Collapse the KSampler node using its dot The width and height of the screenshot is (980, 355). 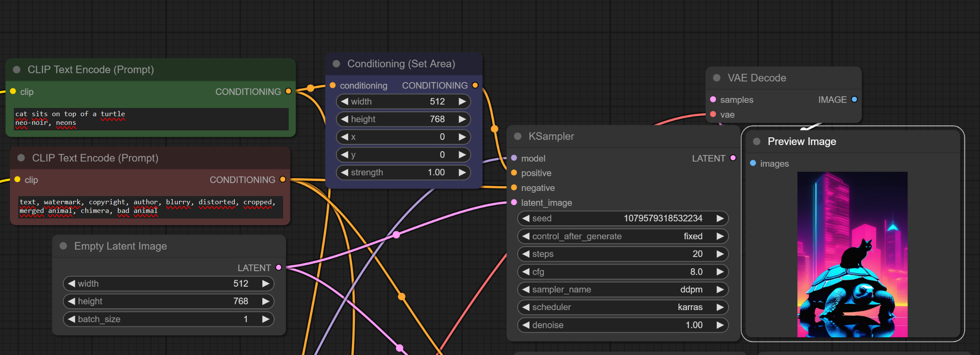tap(518, 136)
